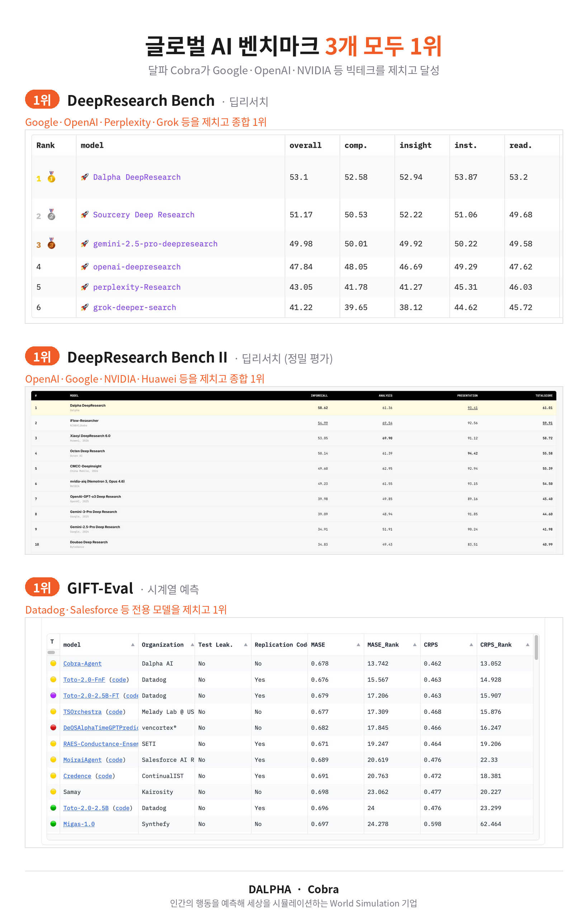This screenshot has width=588, height=918.
Task: Select the Doubao Deep Research row name
Action: (89, 542)
